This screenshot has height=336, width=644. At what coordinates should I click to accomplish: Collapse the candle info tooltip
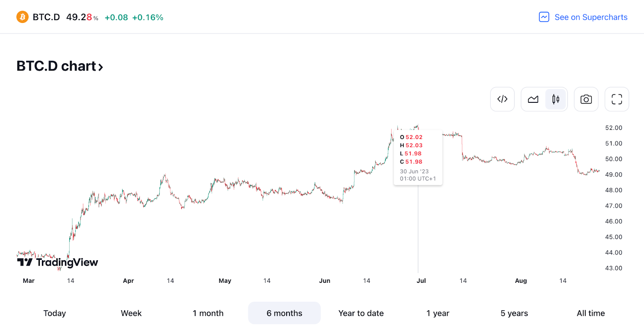click(418, 157)
